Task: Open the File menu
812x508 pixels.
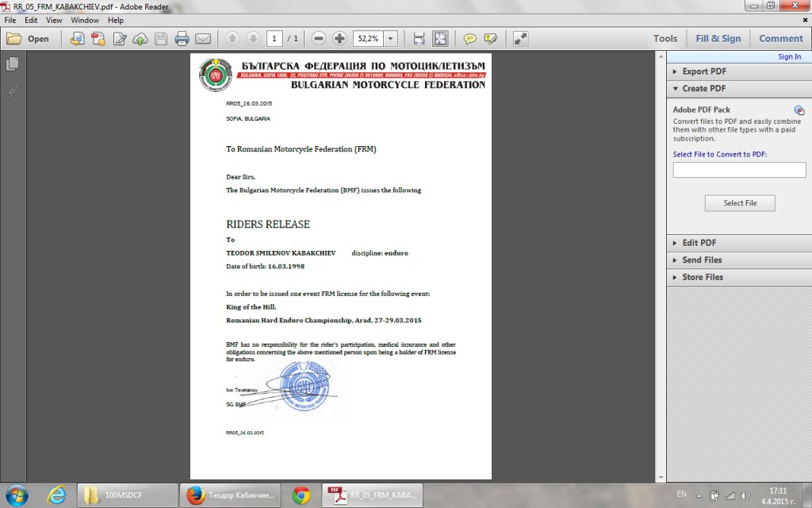Action: pyautogui.click(x=10, y=20)
